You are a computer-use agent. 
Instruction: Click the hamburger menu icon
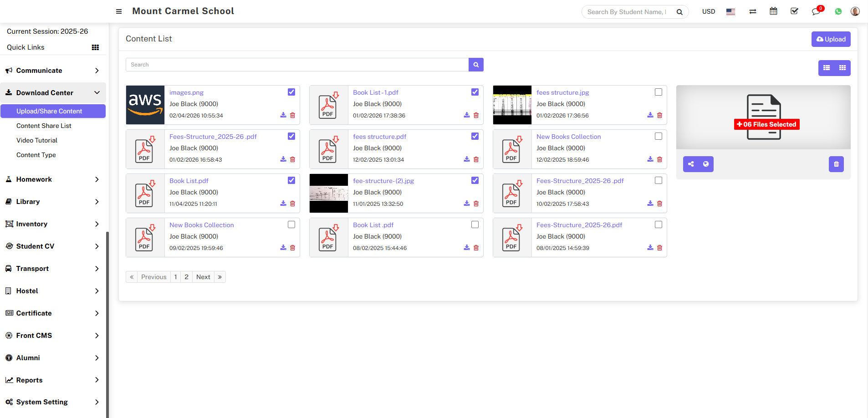(119, 11)
